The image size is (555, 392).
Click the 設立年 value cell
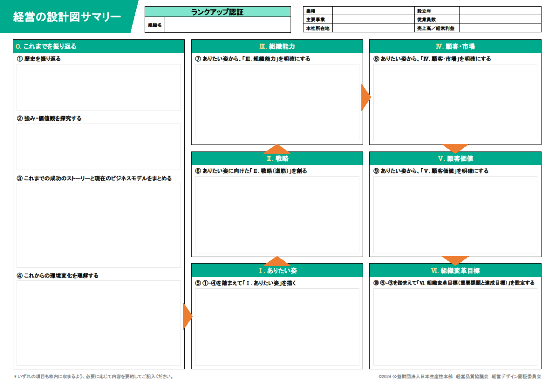[x=500, y=11]
